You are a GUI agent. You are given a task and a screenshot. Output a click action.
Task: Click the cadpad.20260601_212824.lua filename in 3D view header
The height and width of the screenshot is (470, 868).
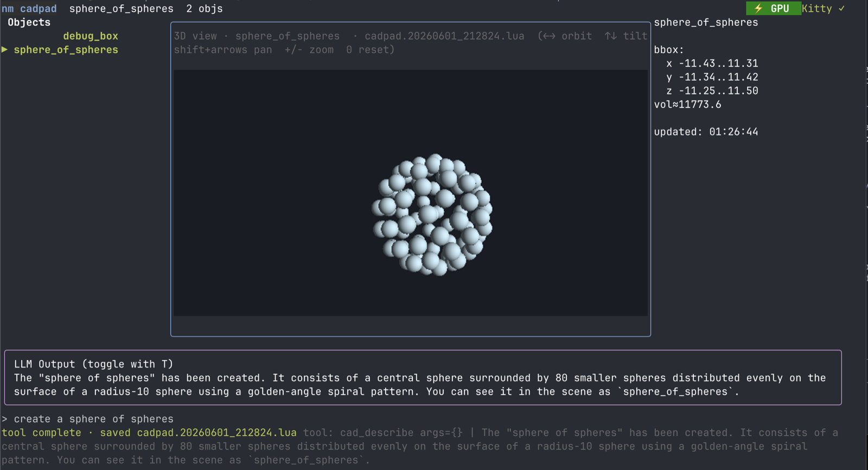(444, 36)
